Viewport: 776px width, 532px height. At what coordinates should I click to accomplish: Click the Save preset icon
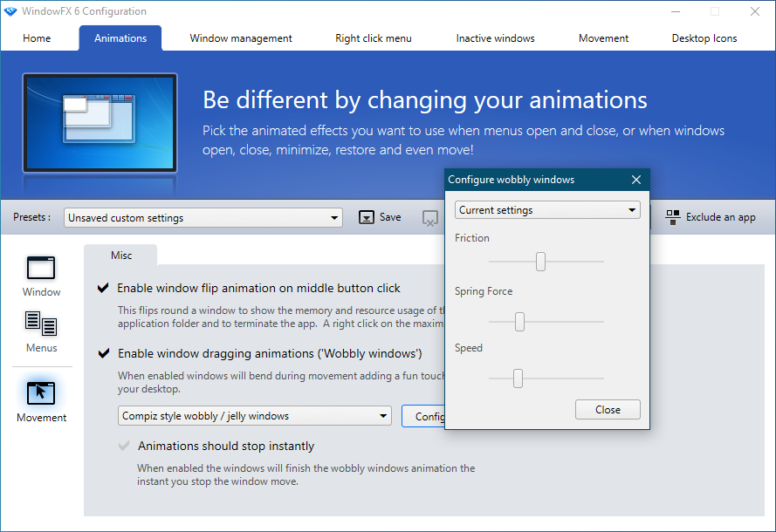(x=367, y=217)
